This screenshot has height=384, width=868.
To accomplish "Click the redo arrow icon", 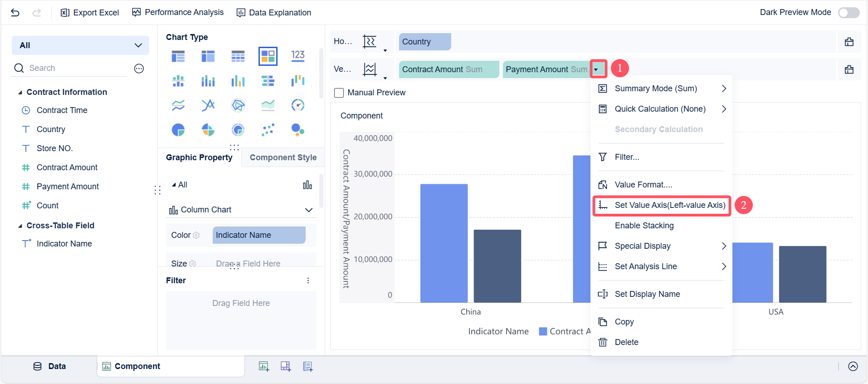I will [x=37, y=13].
